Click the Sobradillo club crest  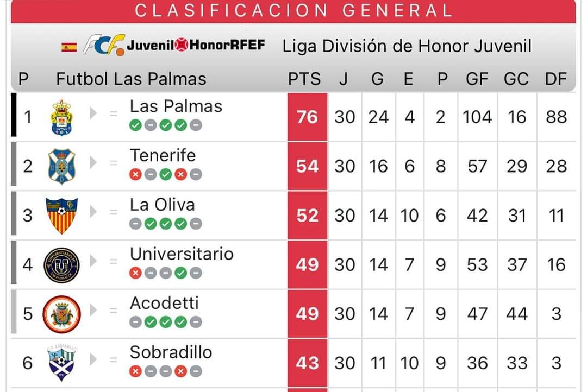pyautogui.click(x=61, y=363)
